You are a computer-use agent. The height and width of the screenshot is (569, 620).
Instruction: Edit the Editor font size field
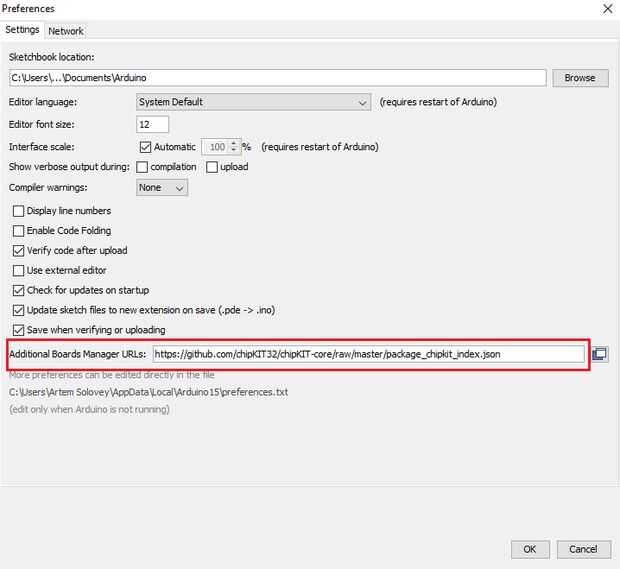[x=152, y=125]
